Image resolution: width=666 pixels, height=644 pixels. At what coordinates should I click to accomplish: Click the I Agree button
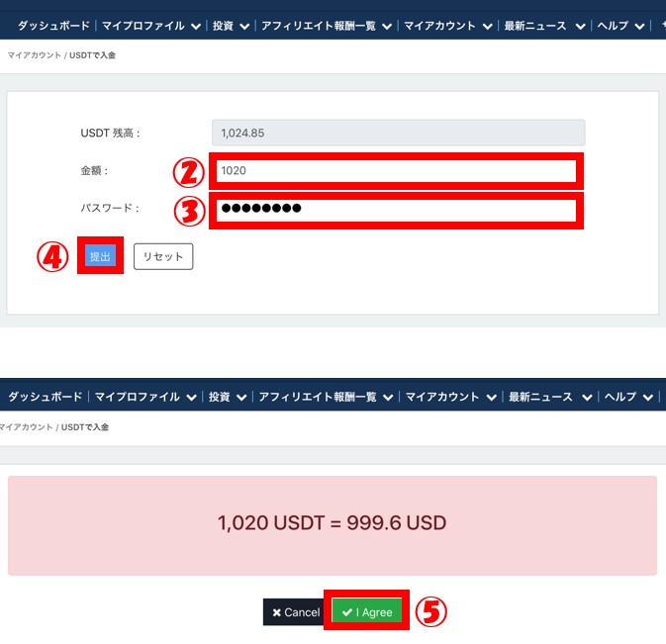[366, 611]
